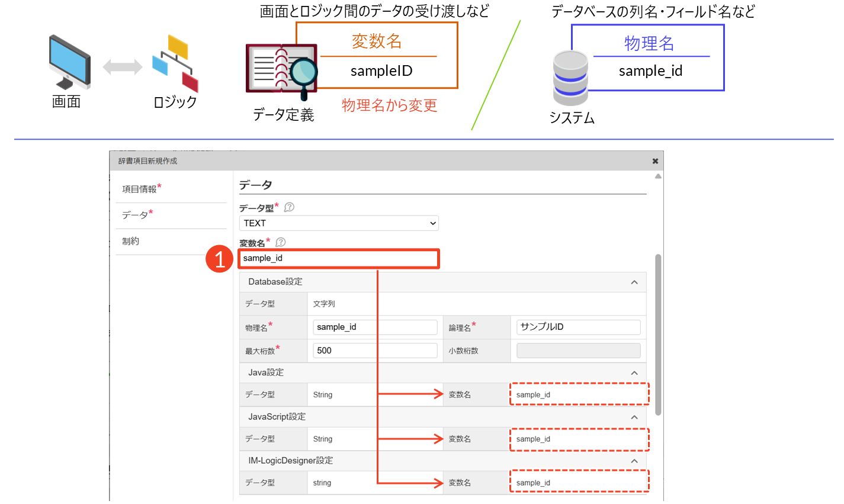Close the 辞書項目新規作成 dialog

pyautogui.click(x=655, y=161)
